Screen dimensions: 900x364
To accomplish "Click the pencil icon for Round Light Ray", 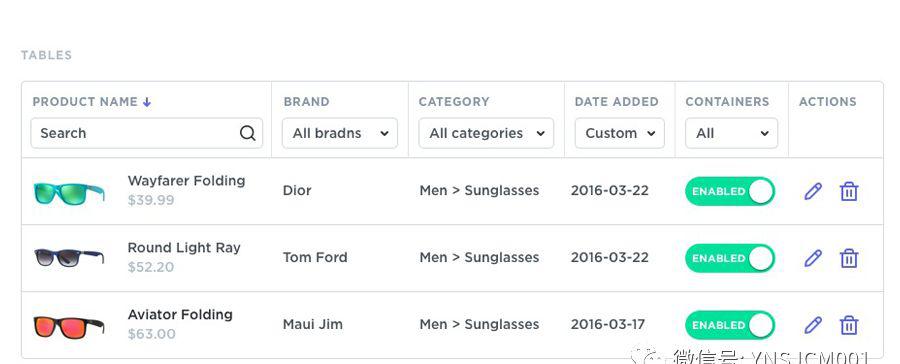I will 813,258.
